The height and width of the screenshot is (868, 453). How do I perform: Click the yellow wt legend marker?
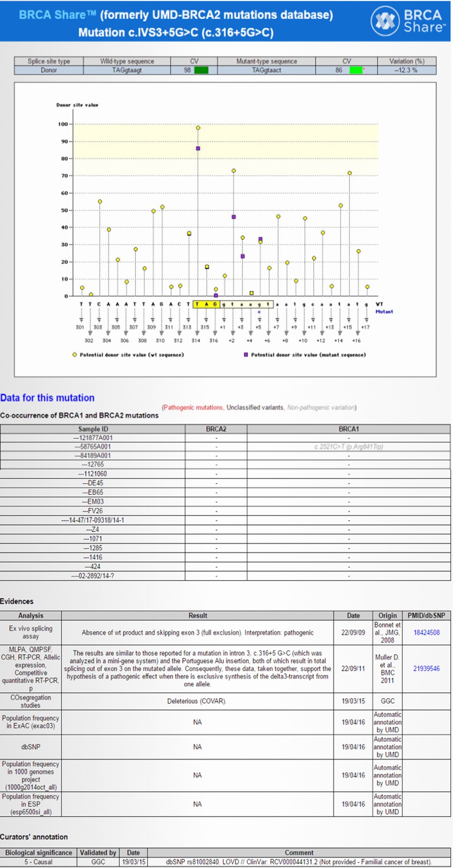pos(74,355)
